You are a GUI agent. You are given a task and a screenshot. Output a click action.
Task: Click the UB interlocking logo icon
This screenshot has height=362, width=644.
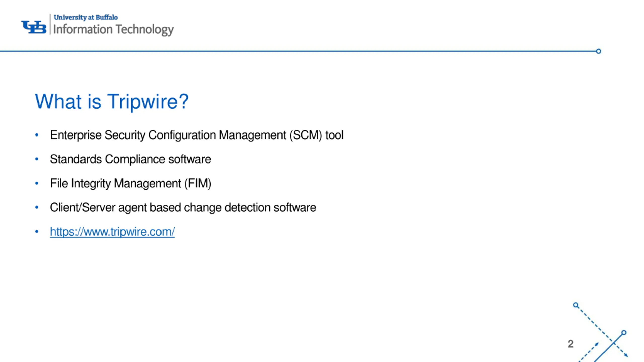tap(34, 27)
